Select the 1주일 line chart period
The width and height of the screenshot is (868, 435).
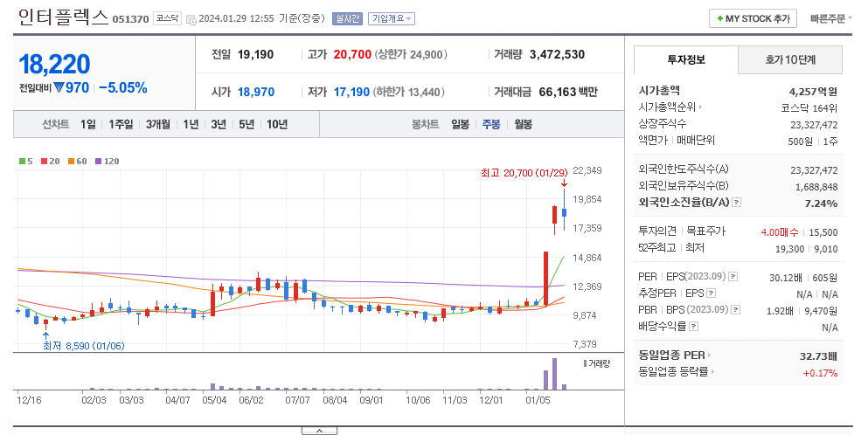pos(121,125)
